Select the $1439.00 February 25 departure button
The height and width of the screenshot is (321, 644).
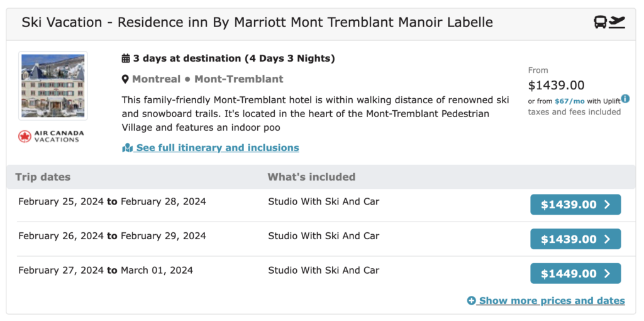tap(575, 205)
